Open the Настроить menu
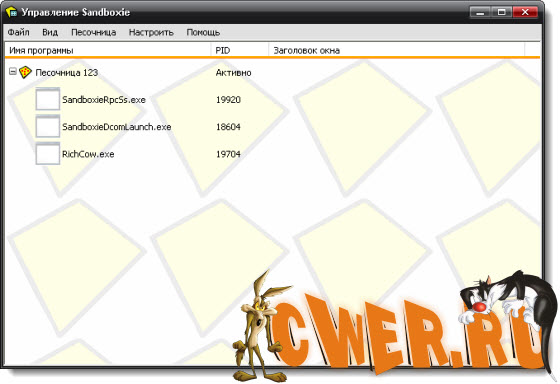This screenshot has width=560, height=384. click(151, 33)
